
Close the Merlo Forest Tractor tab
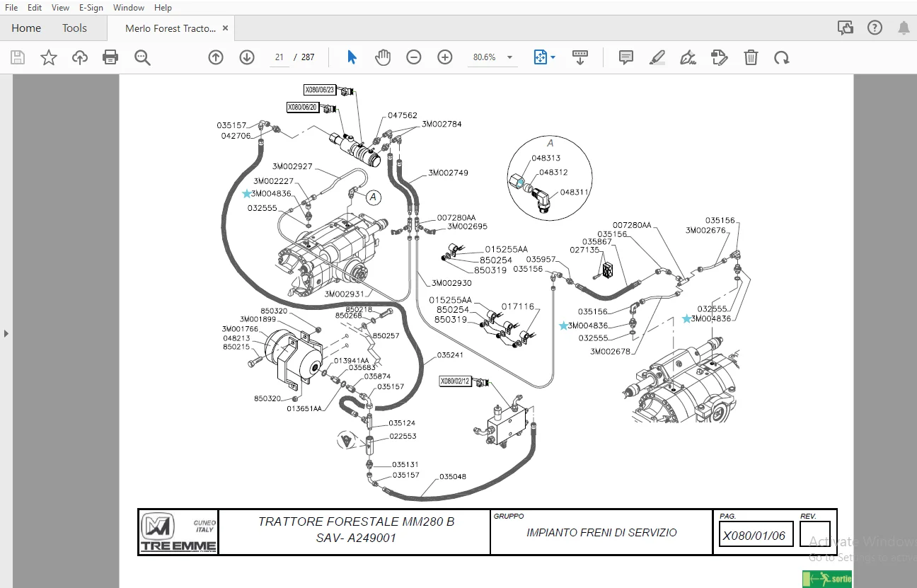225,28
